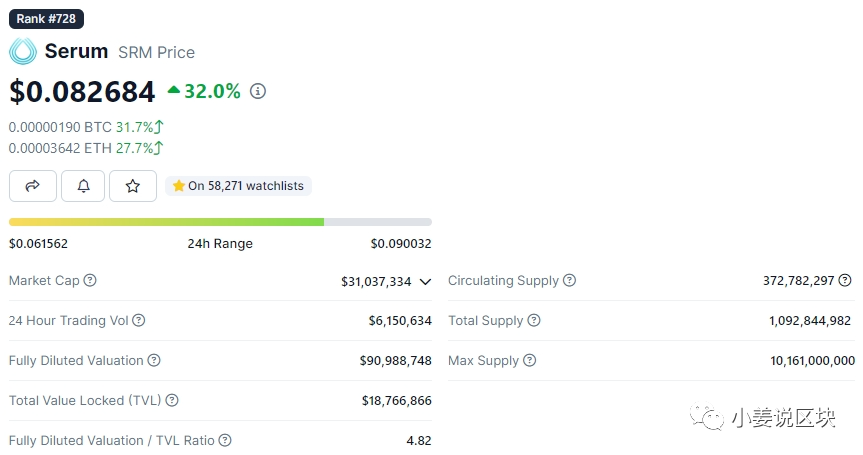Screen dimensions: 863x455
Task: Click the Fully Diluted Valuation / TVL Ratio label
Action: pyautogui.click(x=112, y=440)
